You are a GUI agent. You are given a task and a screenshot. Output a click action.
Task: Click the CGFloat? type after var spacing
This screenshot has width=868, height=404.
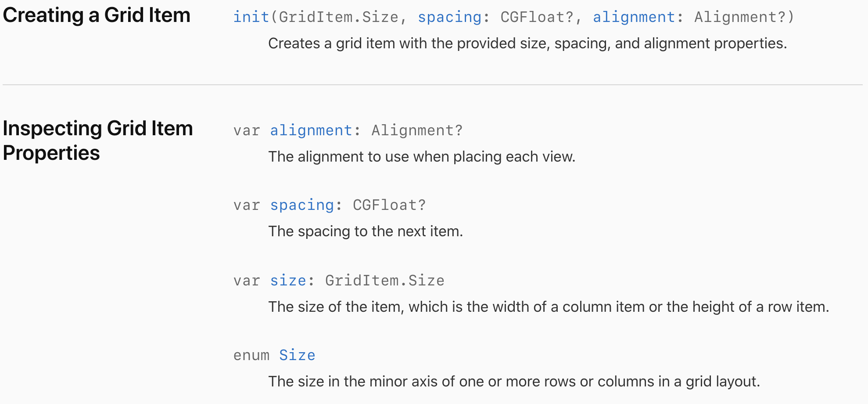[389, 205]
